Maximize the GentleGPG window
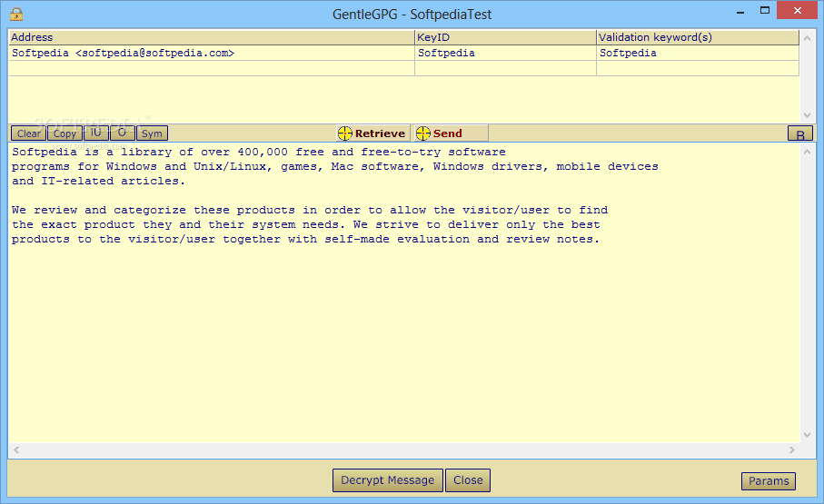This screenshot has width=824, height=504. pos(765,11)
